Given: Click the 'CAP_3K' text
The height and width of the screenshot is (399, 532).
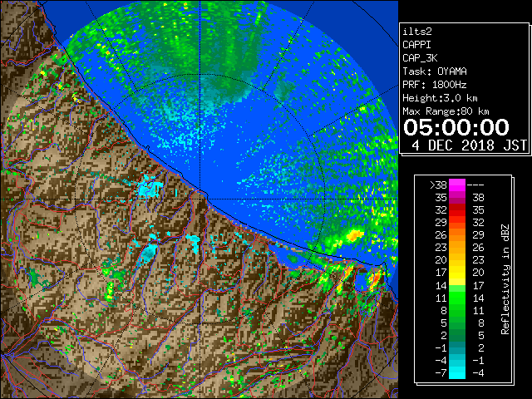Looking at the screenshot, I should coord(420,58).
